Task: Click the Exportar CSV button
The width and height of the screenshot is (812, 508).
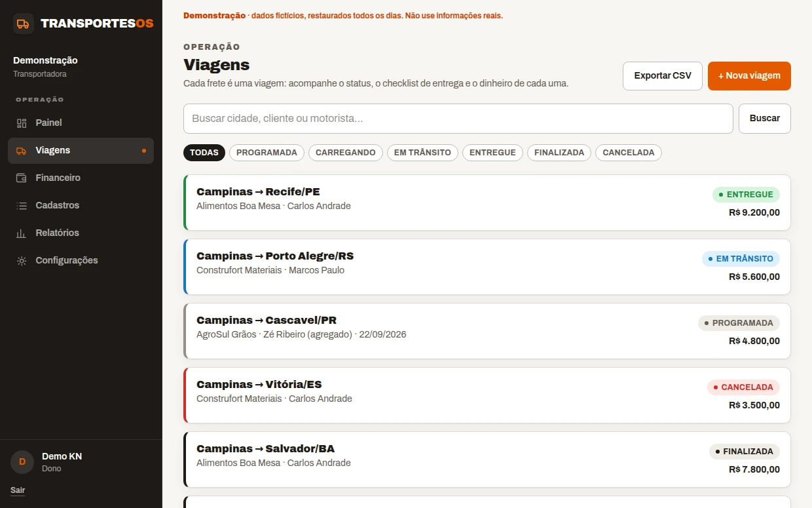Action: (x=663, y=76)
